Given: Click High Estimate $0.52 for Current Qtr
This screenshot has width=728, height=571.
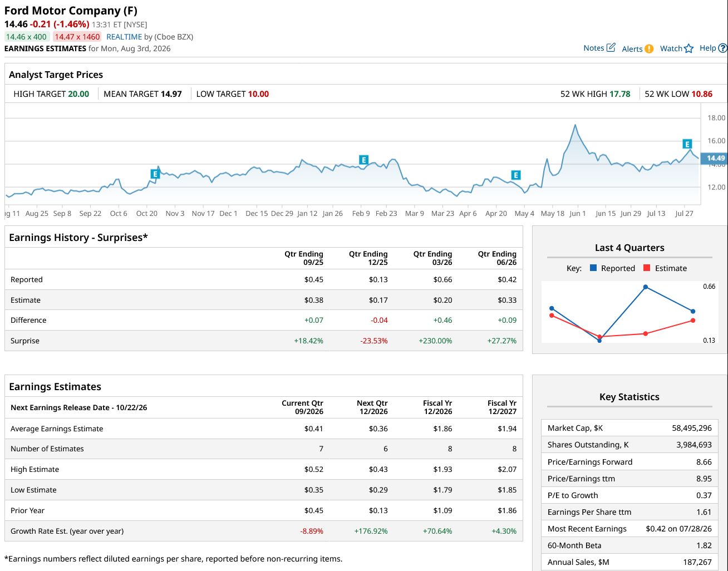Looking at the screenshot, I should [x=314, y=469].
